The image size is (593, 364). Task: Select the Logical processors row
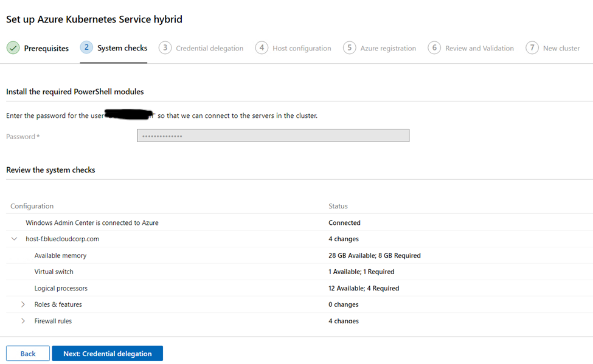tap(299, 288)
